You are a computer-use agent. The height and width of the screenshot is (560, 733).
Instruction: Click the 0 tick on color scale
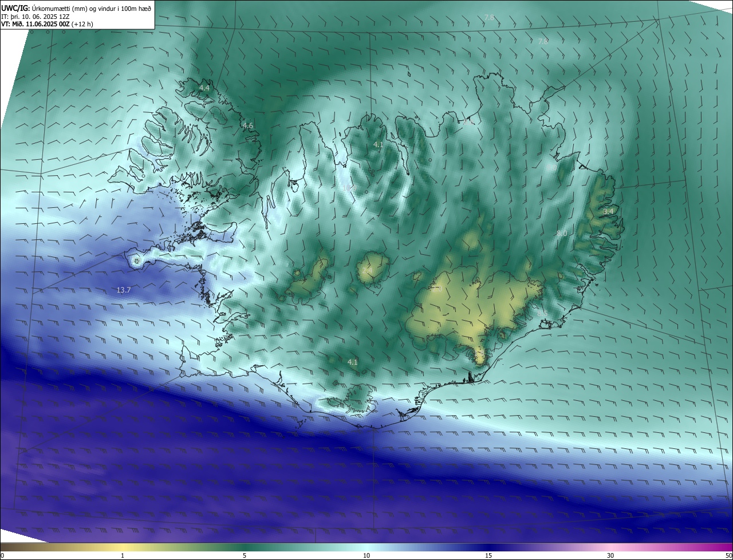(x=2, y=555)
